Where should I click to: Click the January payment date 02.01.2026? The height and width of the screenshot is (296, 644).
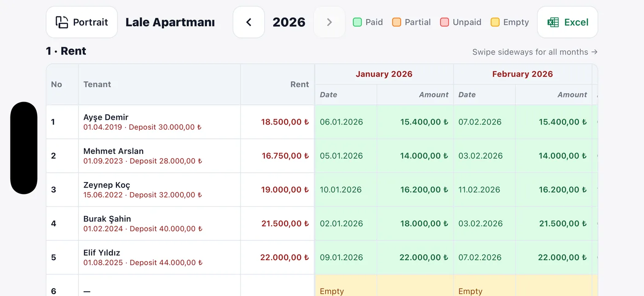(341, 223)
